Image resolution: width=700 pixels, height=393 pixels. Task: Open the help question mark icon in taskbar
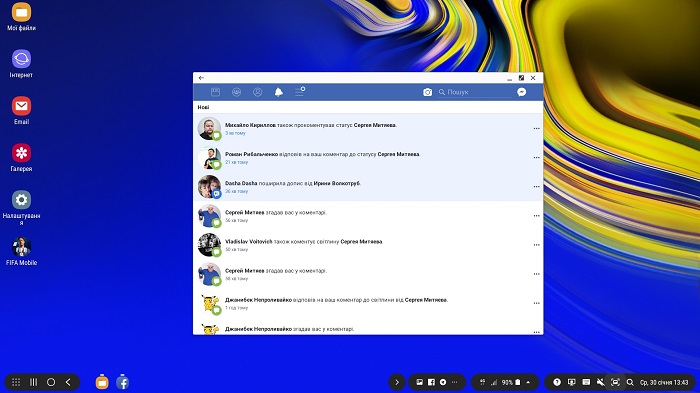(x=557, y=382)
